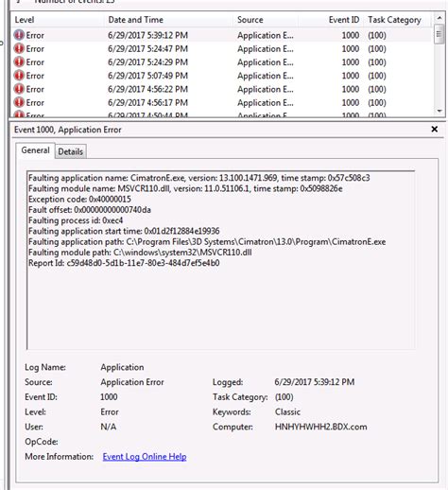The image size is (448, 490).
Task: Click the computer name HNHYHWHH2.BDX.com
Action: pos(321,427)
